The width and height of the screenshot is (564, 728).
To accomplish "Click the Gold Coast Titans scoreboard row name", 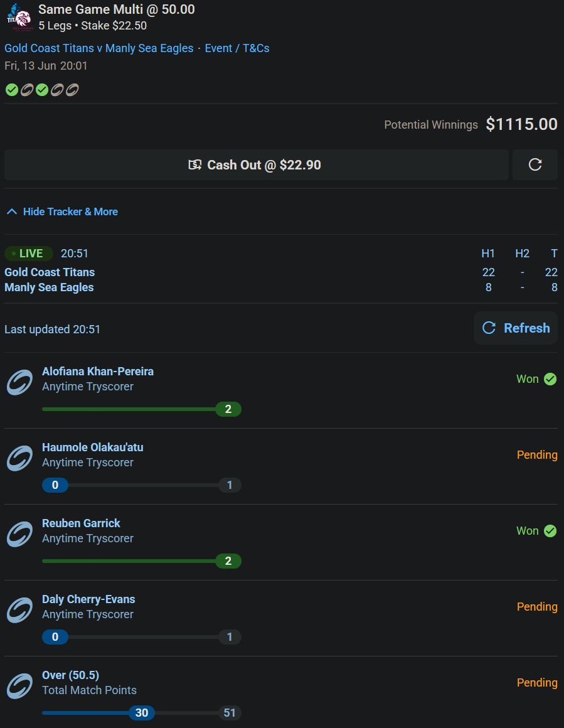I will (50, 272).
